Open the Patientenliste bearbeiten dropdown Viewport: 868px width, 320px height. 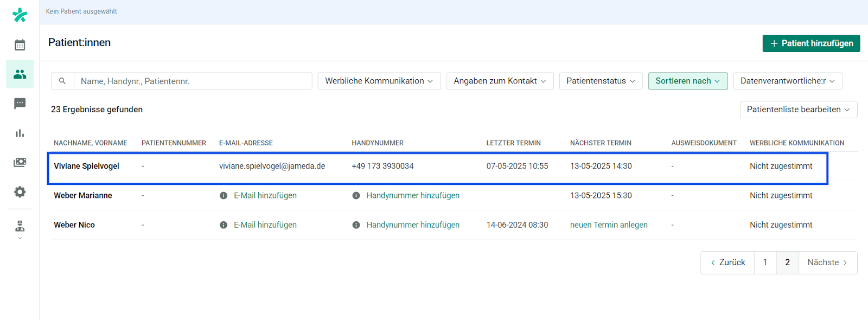coord(799,110)
